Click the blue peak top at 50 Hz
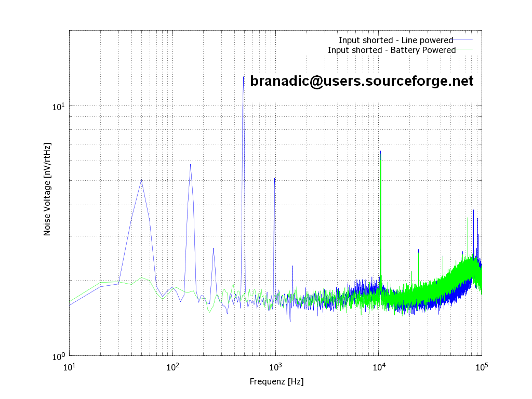Image resolution: width=532 pixels, height=399 pixels. pos(141,180)
